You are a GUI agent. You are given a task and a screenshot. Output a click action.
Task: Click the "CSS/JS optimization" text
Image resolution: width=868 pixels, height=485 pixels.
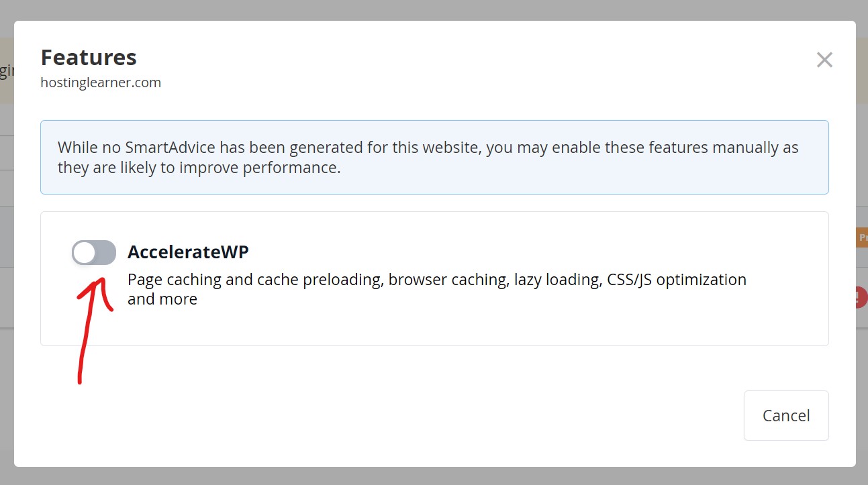677,280
